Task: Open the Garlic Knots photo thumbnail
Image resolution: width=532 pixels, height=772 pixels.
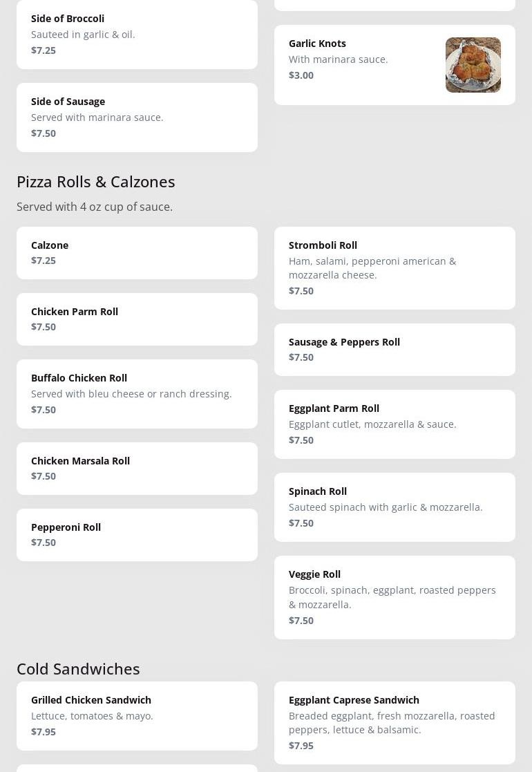Action: pyautogui.click(x=473, y=65)
